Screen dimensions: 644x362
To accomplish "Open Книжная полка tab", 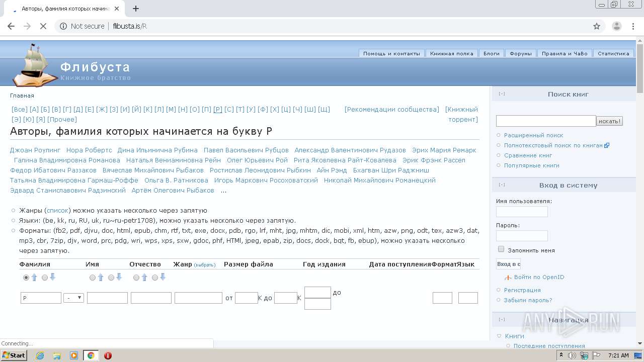I will pos(452,53).
